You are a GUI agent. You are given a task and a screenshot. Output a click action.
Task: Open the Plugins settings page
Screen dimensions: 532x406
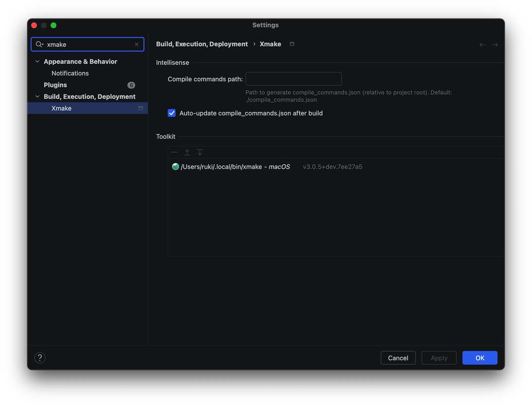[55, 85]
